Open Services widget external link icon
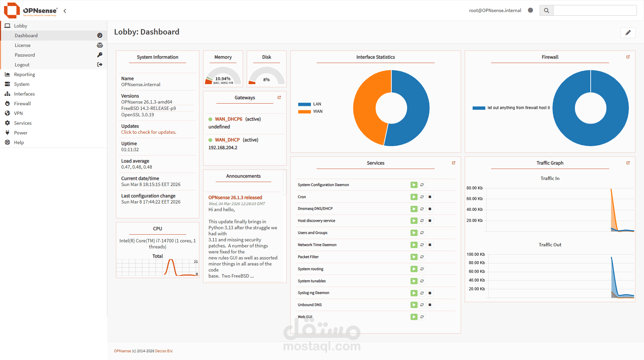The width and height of the screenshot is (644, 360). 453,163
